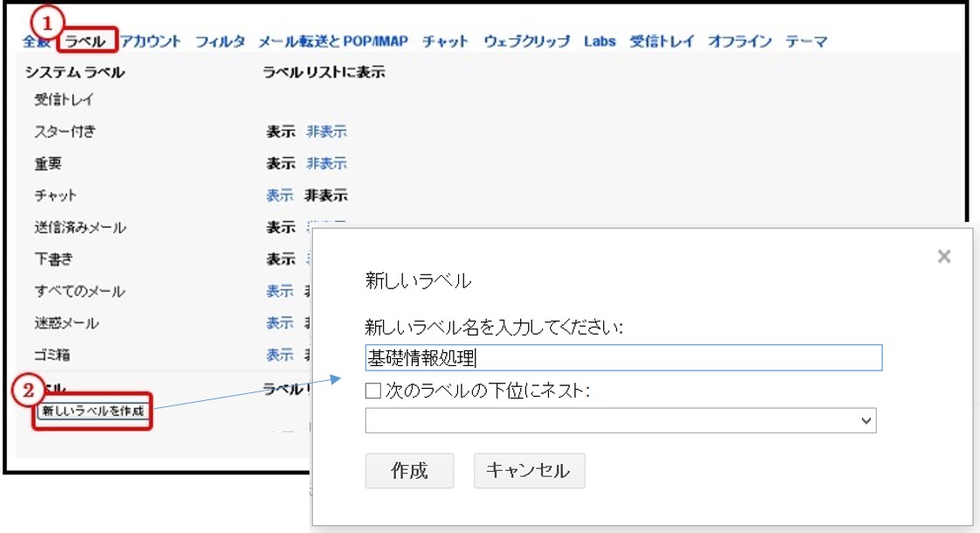
Task: Open the フィルタ settings tab
Action: (220, 41)
